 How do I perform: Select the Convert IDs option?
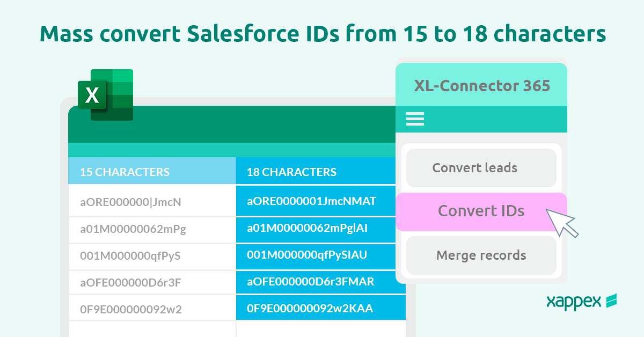481,211
